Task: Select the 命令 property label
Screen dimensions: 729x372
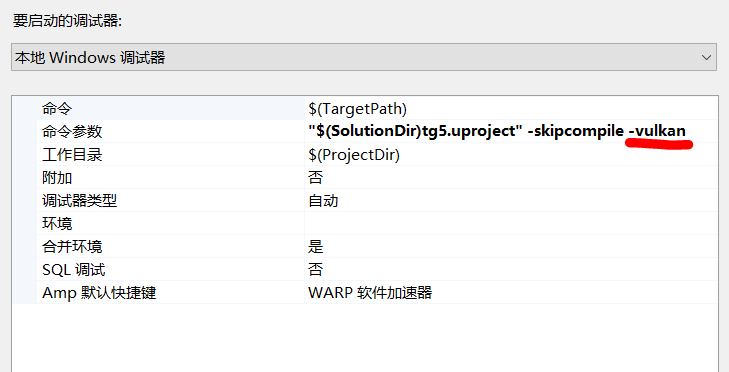Action: pyautogui.click(x=57, y=108)
